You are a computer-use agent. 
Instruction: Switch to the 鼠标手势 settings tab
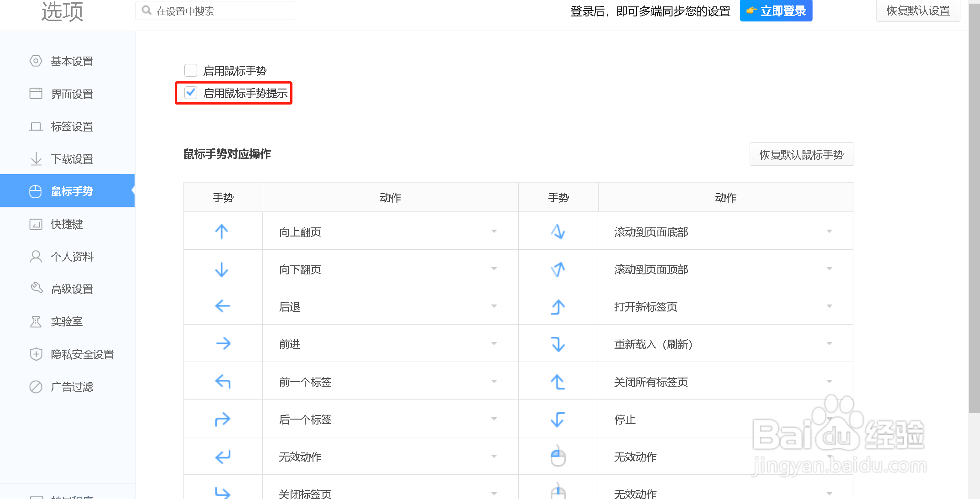[x=73, y=191]
